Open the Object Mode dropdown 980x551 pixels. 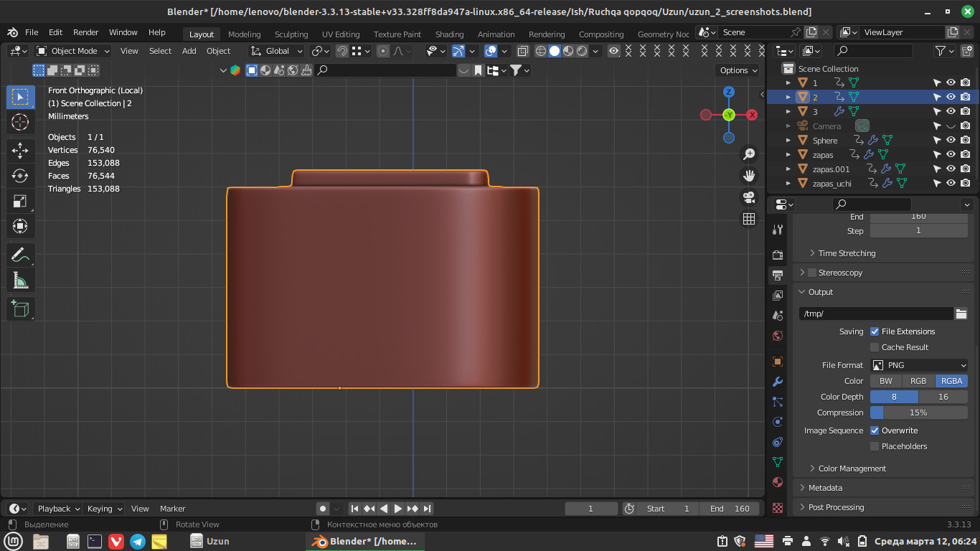coord(73,51)
